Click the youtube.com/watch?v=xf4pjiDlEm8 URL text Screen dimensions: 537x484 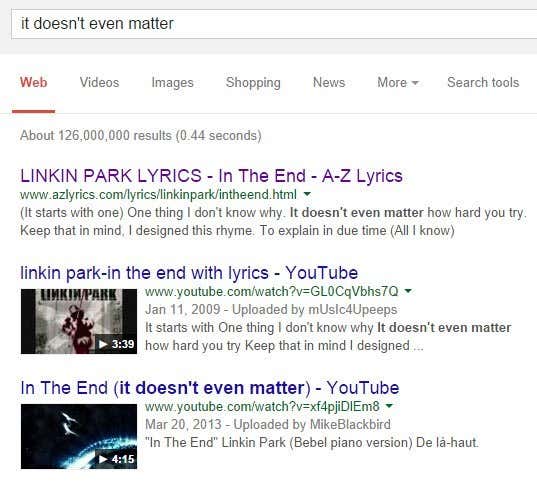click(x=262, y=407)
